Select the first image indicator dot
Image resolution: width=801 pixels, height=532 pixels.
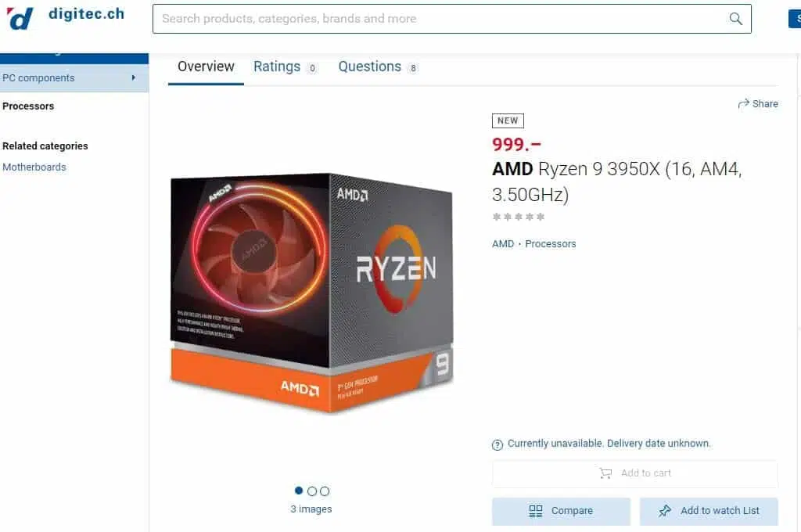tap(299, 491)
